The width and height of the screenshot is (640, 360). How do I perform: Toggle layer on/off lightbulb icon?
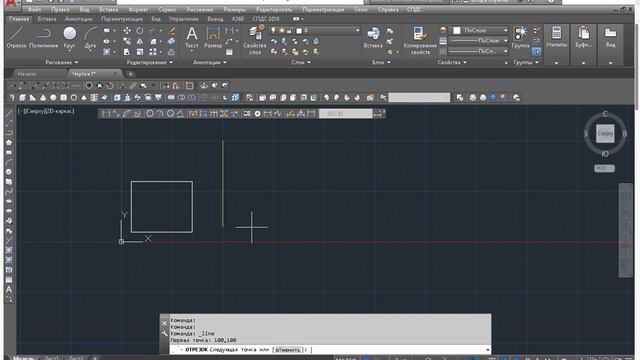273,31
